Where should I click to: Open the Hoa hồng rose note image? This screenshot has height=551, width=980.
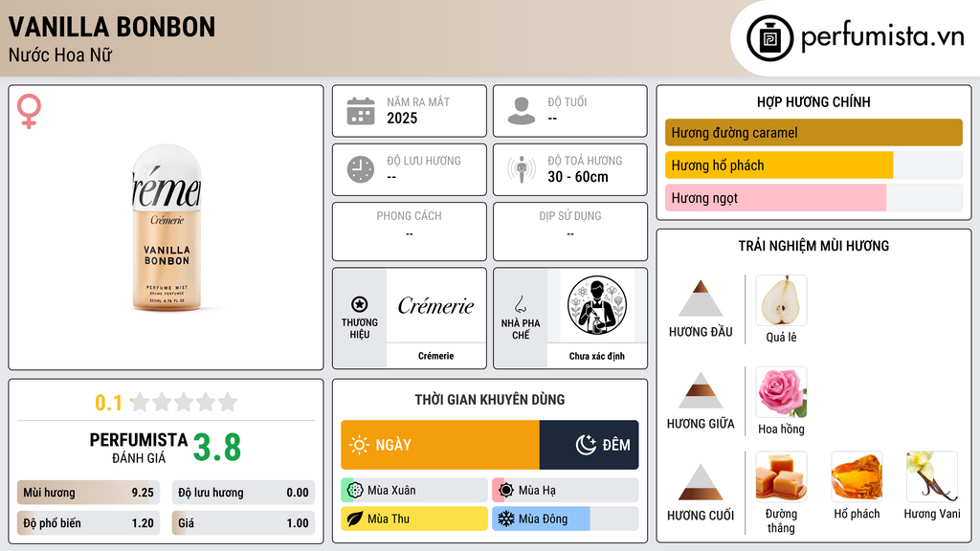tap(781, 392)
